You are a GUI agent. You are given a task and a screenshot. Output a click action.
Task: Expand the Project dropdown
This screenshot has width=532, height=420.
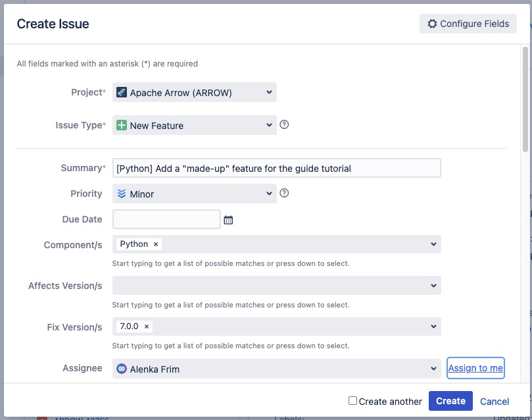(x=269, y=93)
